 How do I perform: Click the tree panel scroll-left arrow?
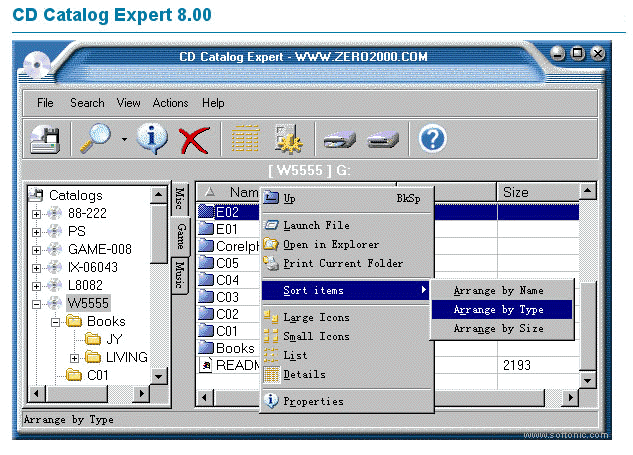[37, 393]
